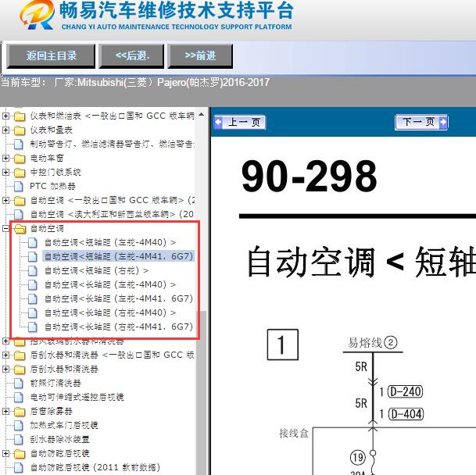Click document icon of 制动警告灯 entry
Screen dimensions: 476x475
(19, 145)
